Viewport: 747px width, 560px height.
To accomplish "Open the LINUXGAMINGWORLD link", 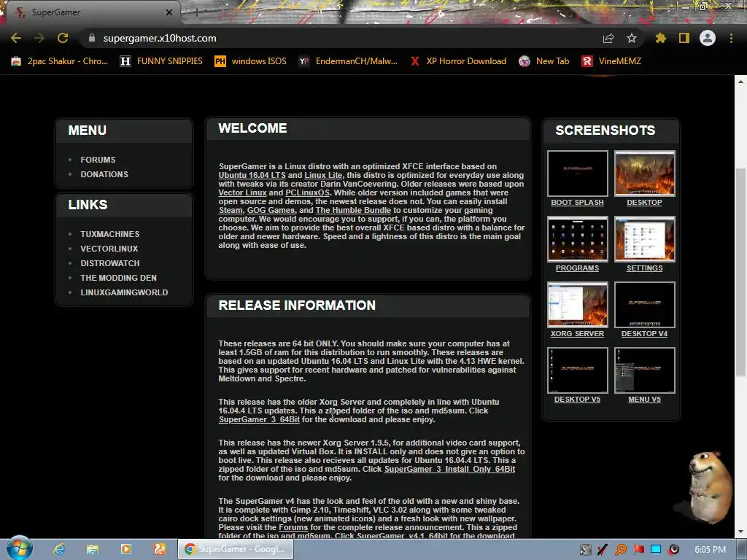I will [124, 292].
